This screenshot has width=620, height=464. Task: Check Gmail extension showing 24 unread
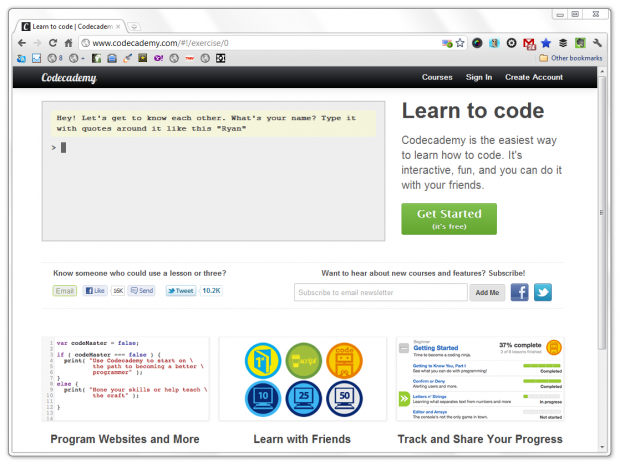click(x=529, y=44)
